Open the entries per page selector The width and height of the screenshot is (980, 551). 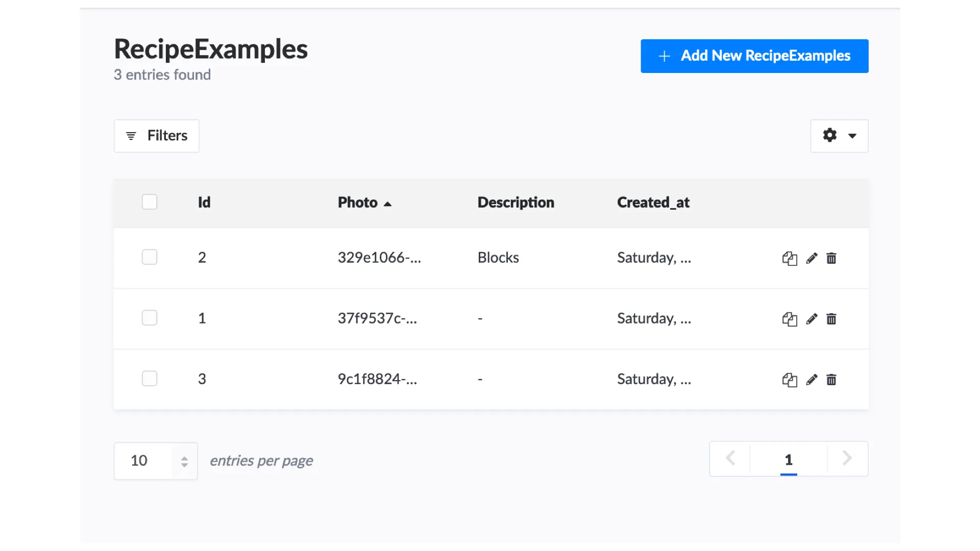click(156, 461)
